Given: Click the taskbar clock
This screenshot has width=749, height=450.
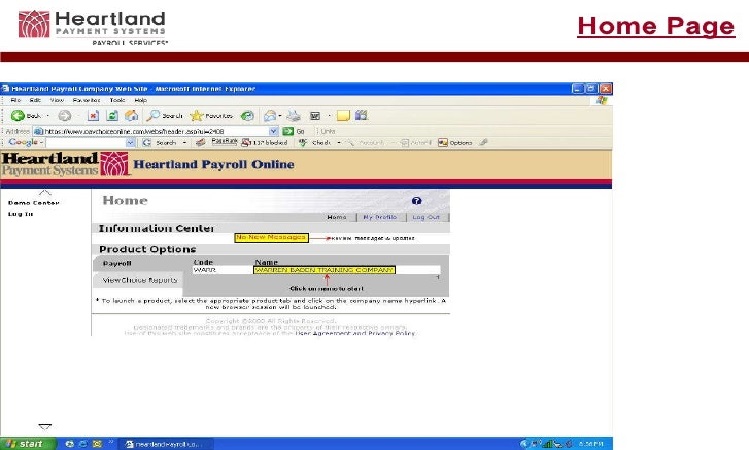Looking at the screenshot, I should [x=591, y=444].
